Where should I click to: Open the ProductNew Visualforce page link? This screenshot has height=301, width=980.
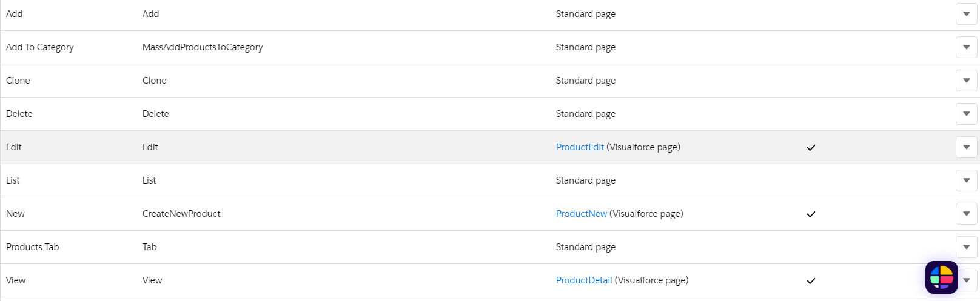581,214
